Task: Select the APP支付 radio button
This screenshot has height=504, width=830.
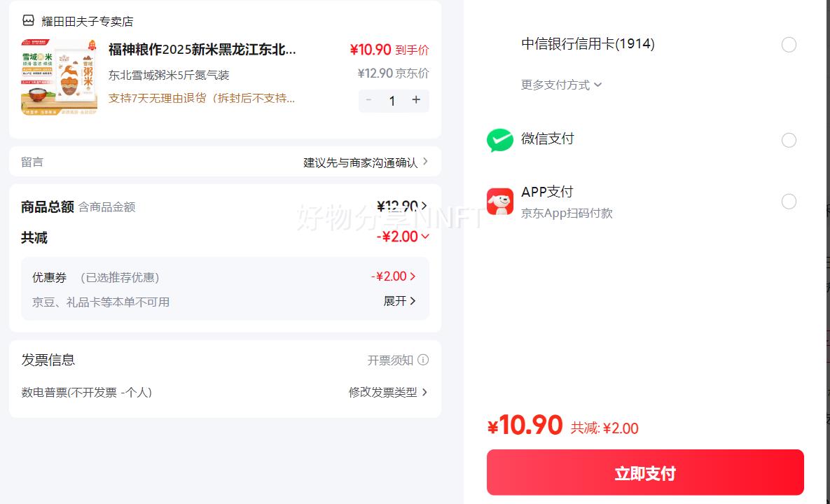Action: 789,202
